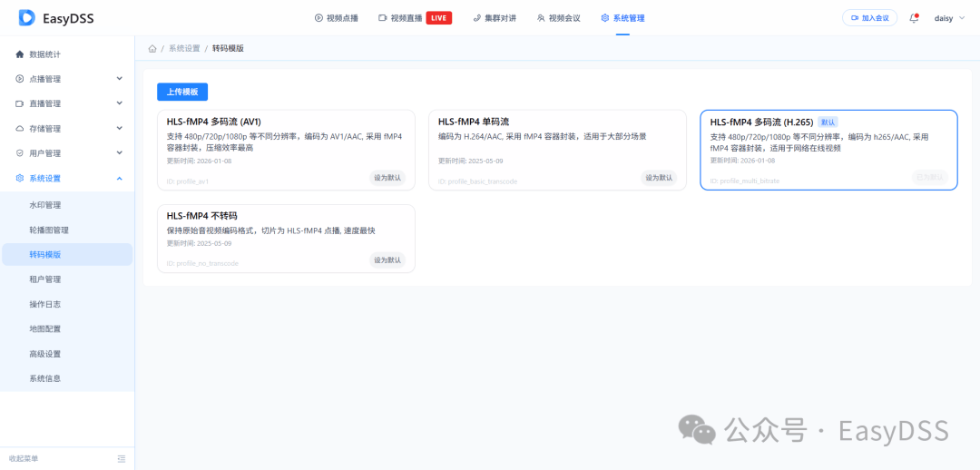Click the 默认 tag on H.265 card

click(x=828, y=122)
